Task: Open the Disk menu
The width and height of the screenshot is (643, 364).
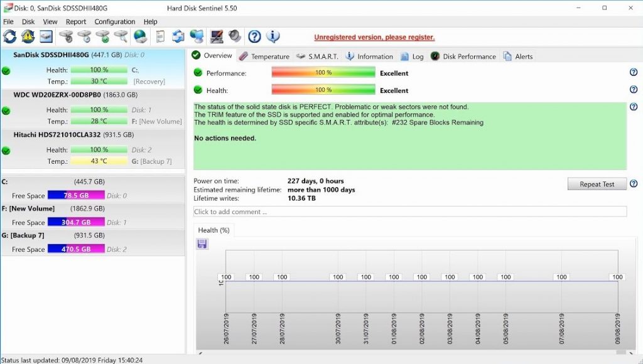Action: [28, 21]
